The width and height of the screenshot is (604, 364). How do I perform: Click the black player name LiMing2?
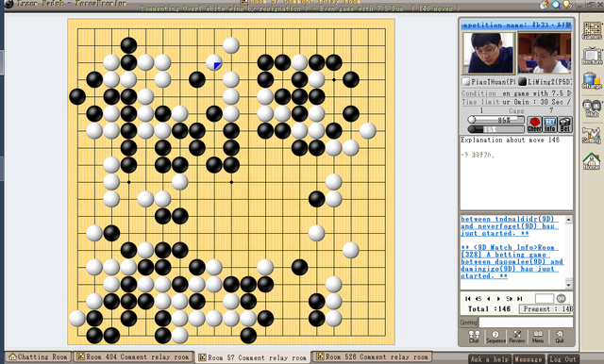(x=549, y=82)
